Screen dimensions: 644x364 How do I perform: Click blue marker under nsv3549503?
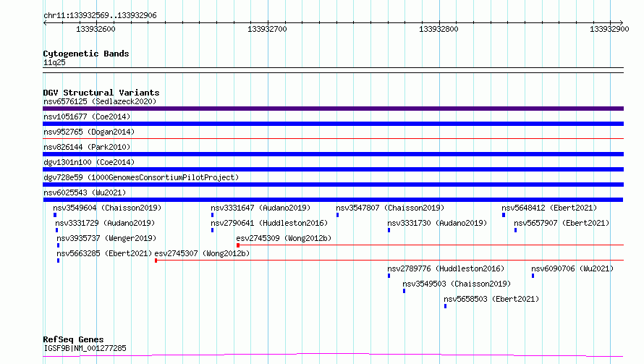[x=404, y=291]
